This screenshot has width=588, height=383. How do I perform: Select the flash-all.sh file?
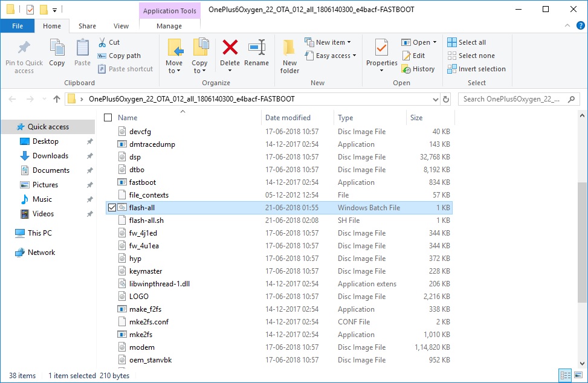[279, 220]
